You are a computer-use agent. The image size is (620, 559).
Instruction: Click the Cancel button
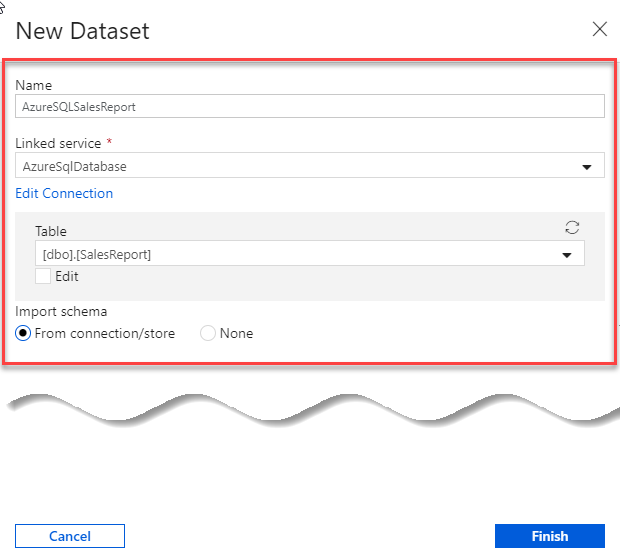tap(70, 536)
